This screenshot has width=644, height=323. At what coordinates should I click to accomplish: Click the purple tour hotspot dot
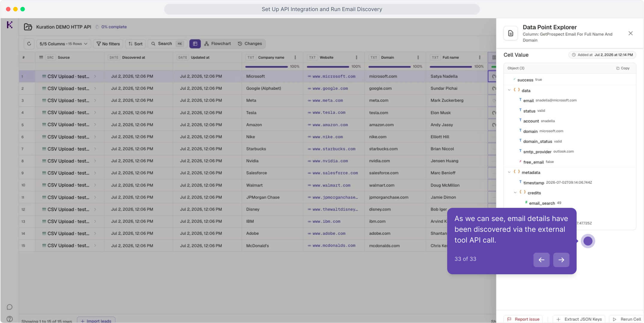588,241
